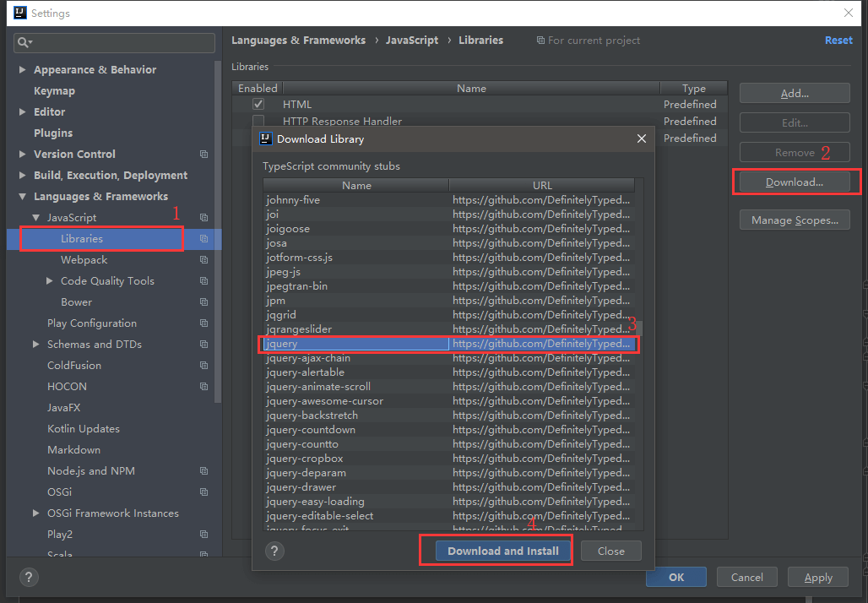The width and height of the screenshot is (868, 603).
Task: Close the Download Library dialog with X
Action: click(x=641, y=139)
